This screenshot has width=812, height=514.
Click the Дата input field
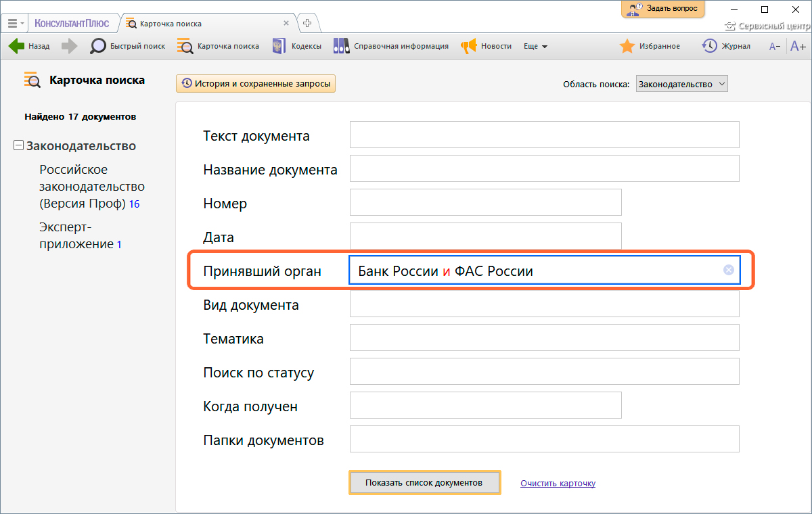click(x=485, y=236)
